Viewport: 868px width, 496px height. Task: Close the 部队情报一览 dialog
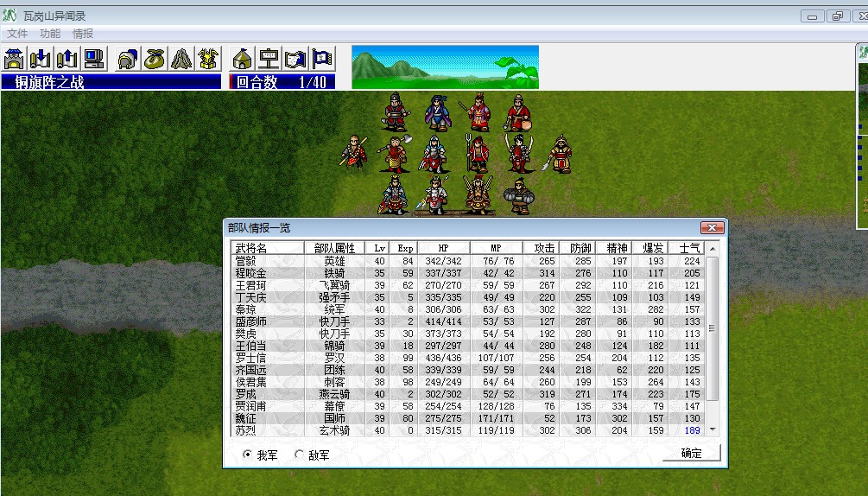click(x=712, y=227)
